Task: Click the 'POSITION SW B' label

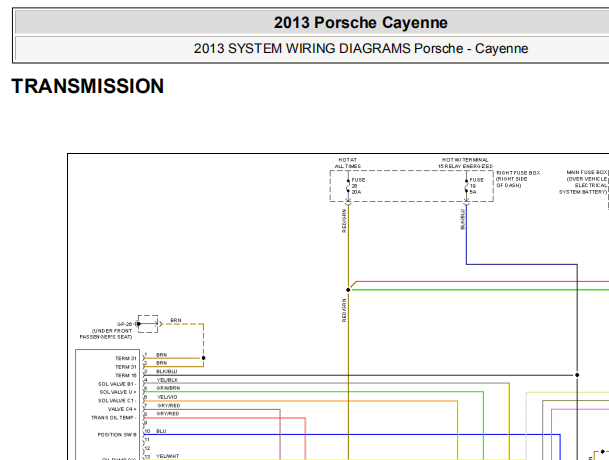Action: pyautogui.click(x=117, y=435)
